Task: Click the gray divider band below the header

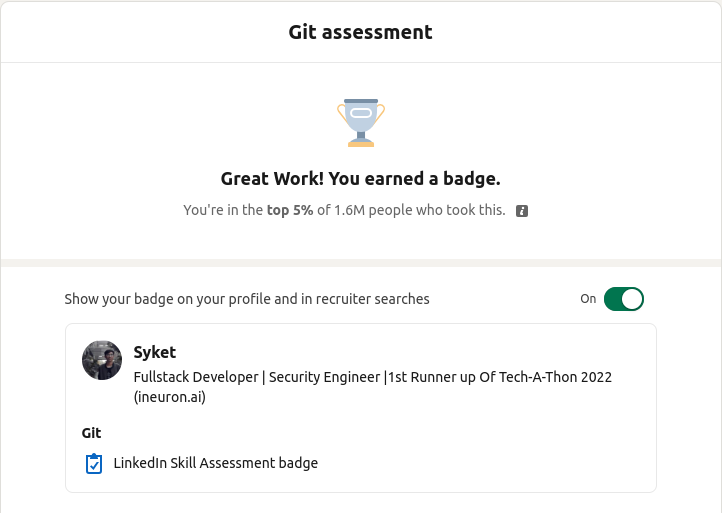Action: pos(360,263)
